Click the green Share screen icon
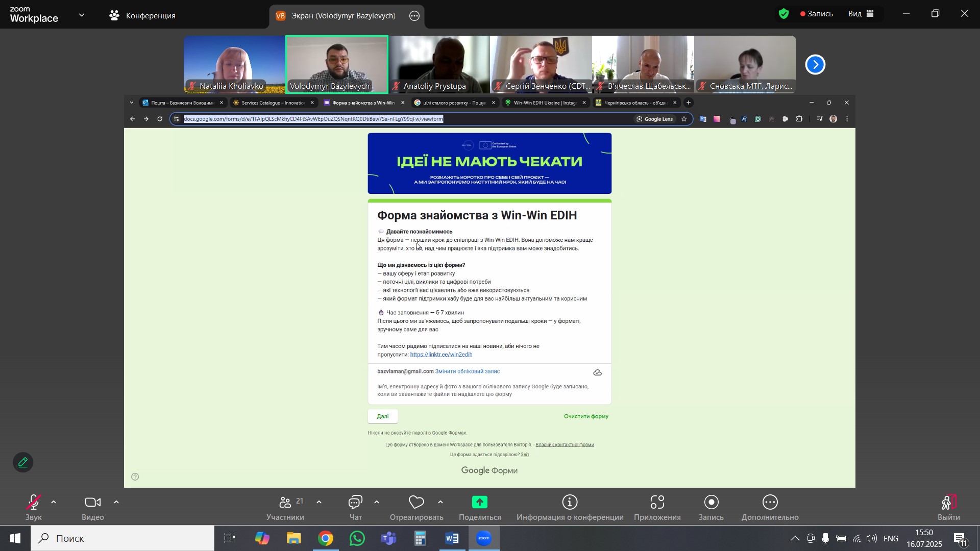The height and width of the screenshot is (551, 980). tap(480, 503)
